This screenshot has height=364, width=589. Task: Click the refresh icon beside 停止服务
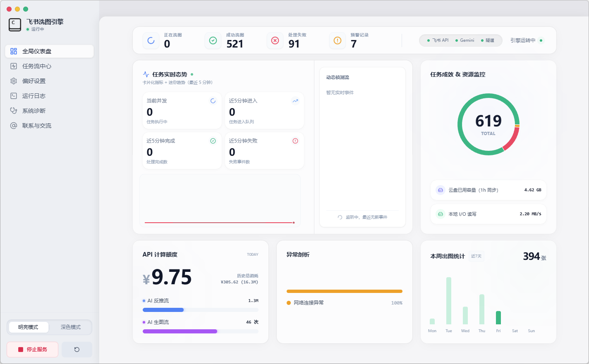click(77, 350)
